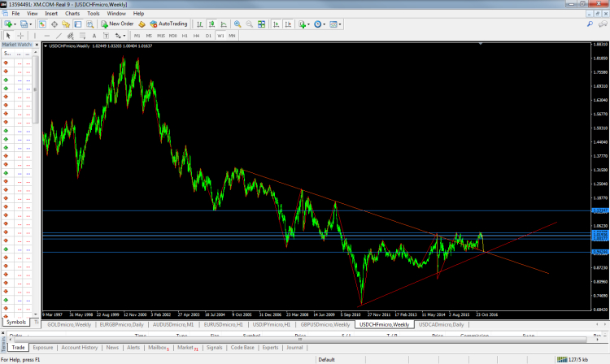Select the Trendline drawing tool
This screenshot has width=610, height=364.
(59, 36)
